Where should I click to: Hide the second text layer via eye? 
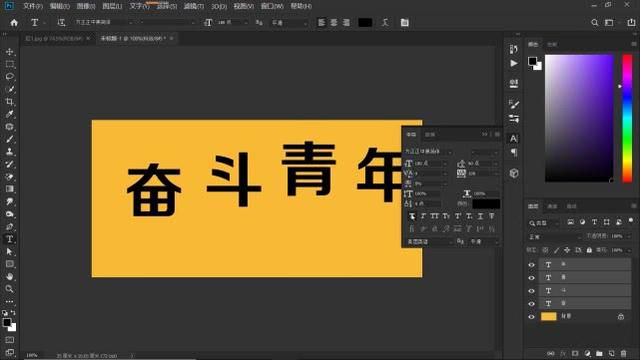pyautogui.click(x=531, y=278)
